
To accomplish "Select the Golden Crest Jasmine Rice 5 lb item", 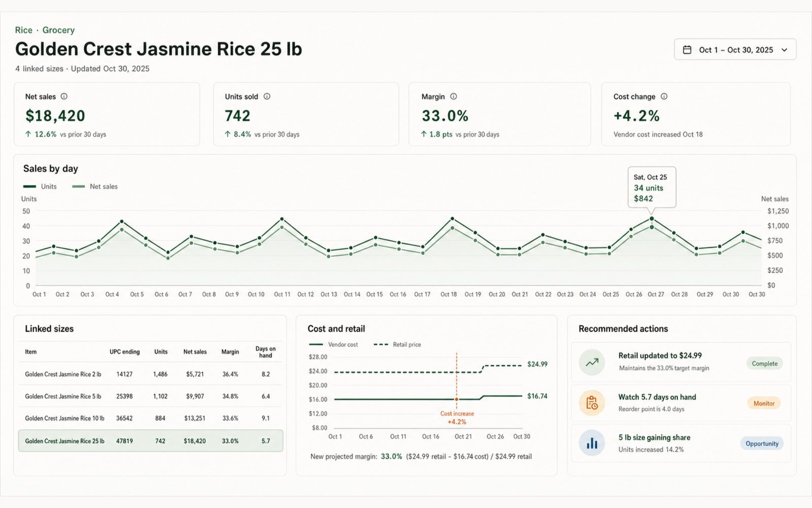I will coord(63,396).
